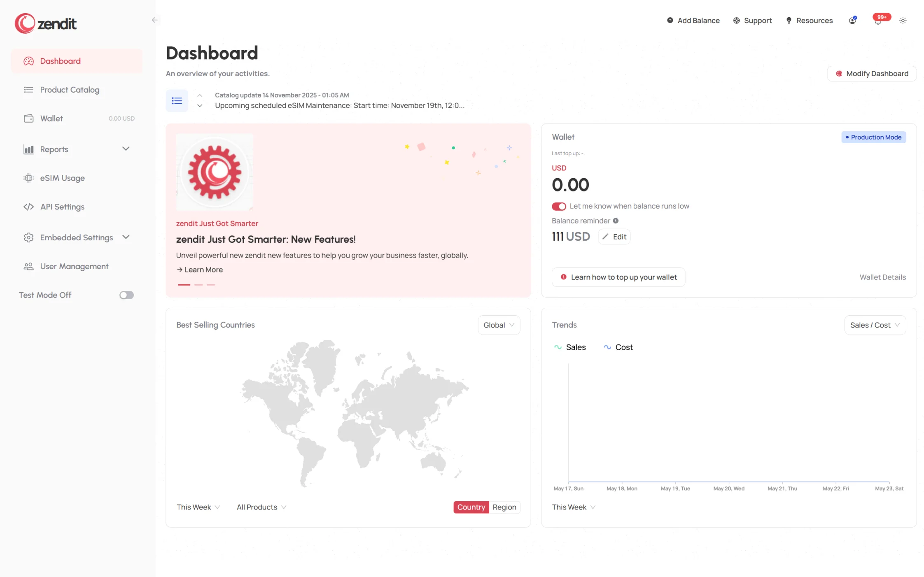Open Wallet page from sidebar

77,119
